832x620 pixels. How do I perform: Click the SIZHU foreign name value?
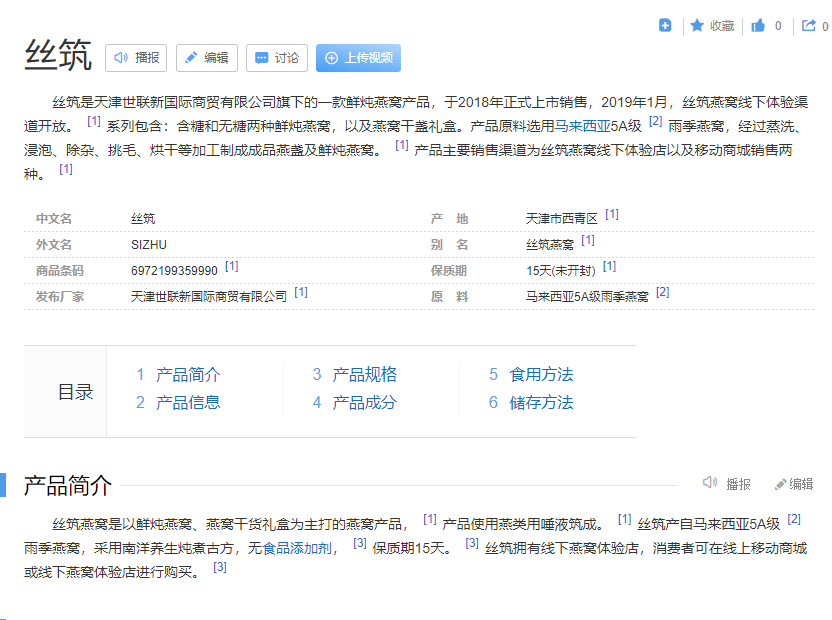[149, 245]
